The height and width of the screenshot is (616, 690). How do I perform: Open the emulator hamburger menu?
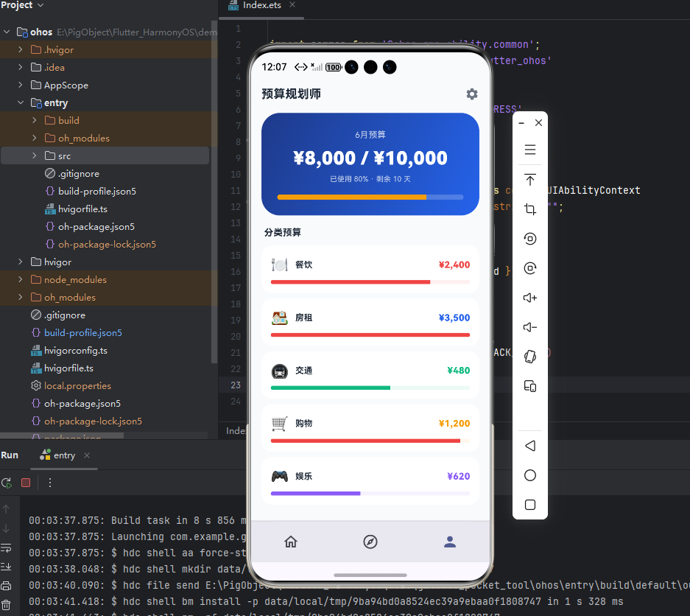(x=530, y=150)
